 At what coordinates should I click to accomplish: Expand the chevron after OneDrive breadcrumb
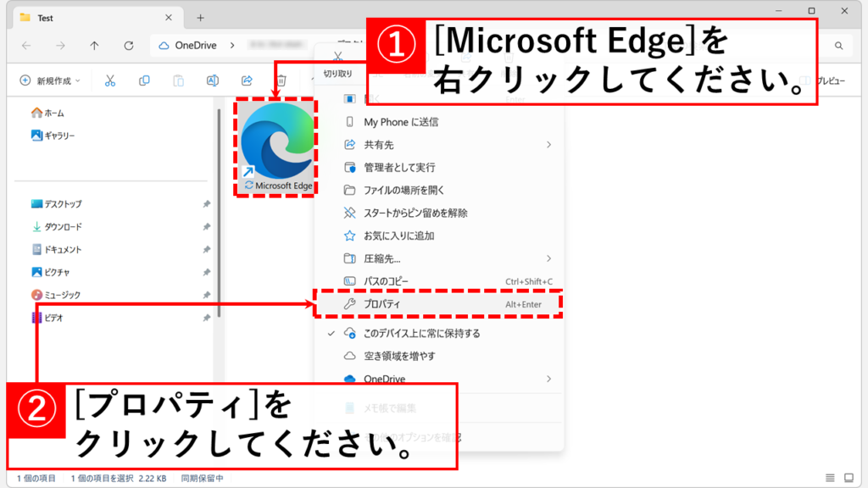pyautogui.click(x=232, y=46)
